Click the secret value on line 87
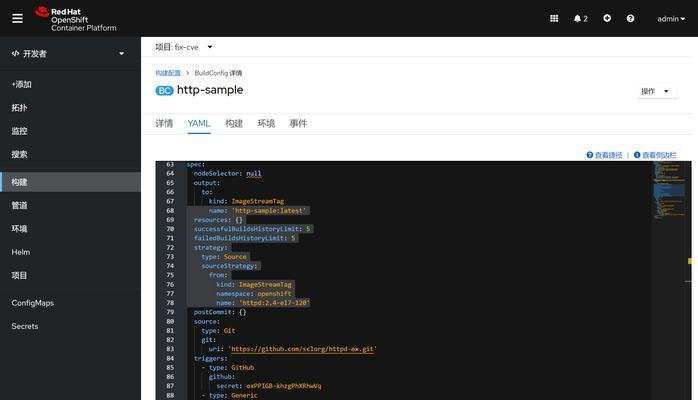Screen dimensions: 698x400 284,386
